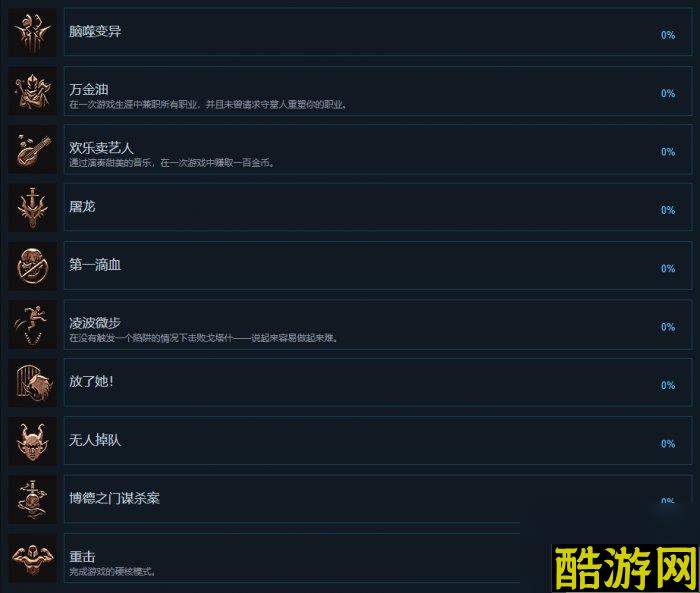Click the 万金油 achievement icon
The height and width of the screenshot is (593, 700).
(x=33, y=91)
